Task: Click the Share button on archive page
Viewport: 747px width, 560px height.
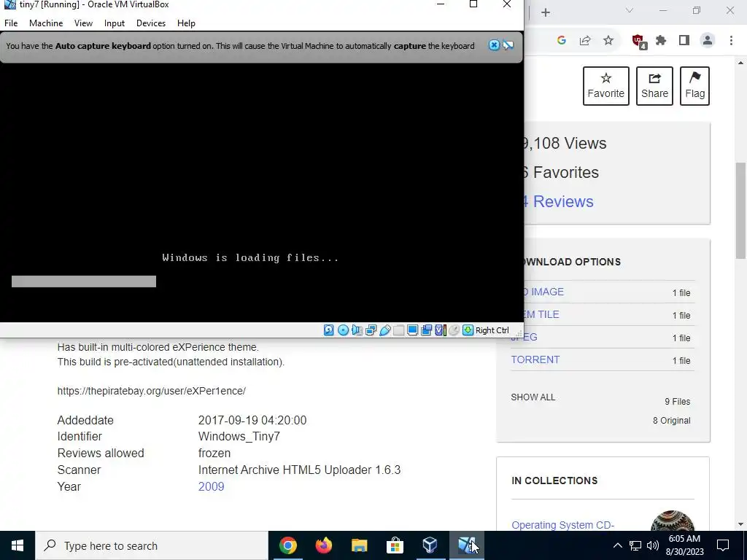Action: point(654,86)
